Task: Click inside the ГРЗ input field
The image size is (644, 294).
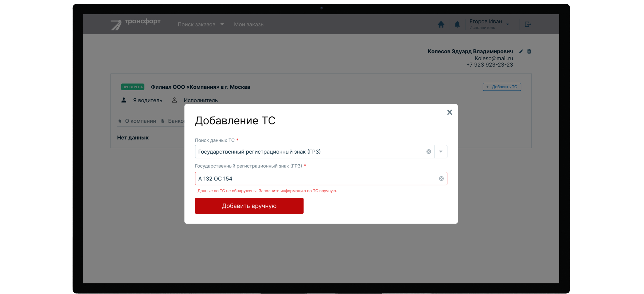Action: point(300,178)
